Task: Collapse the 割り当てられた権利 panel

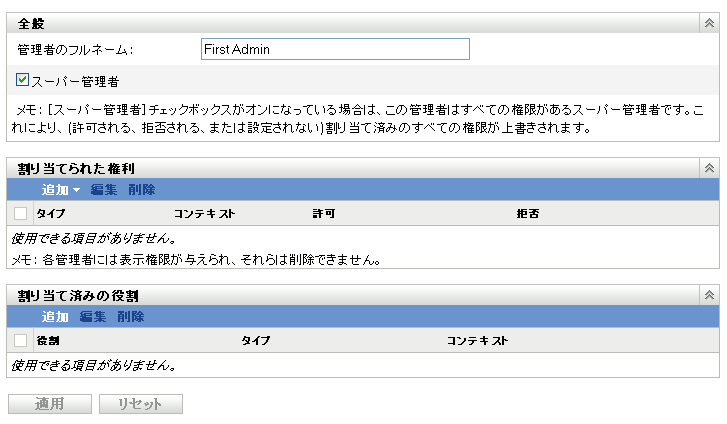Action: coord(709,169)
